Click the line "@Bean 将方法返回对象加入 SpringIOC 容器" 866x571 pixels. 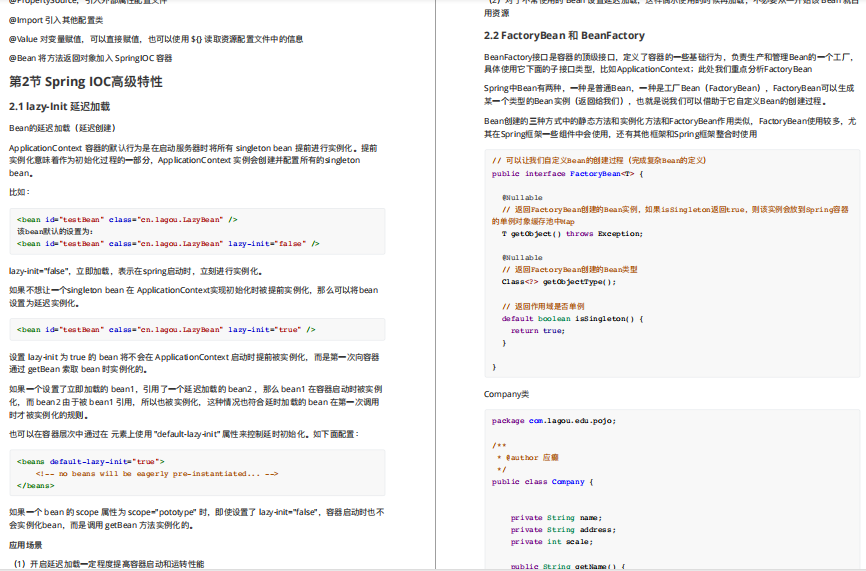(x=91, y=58)
